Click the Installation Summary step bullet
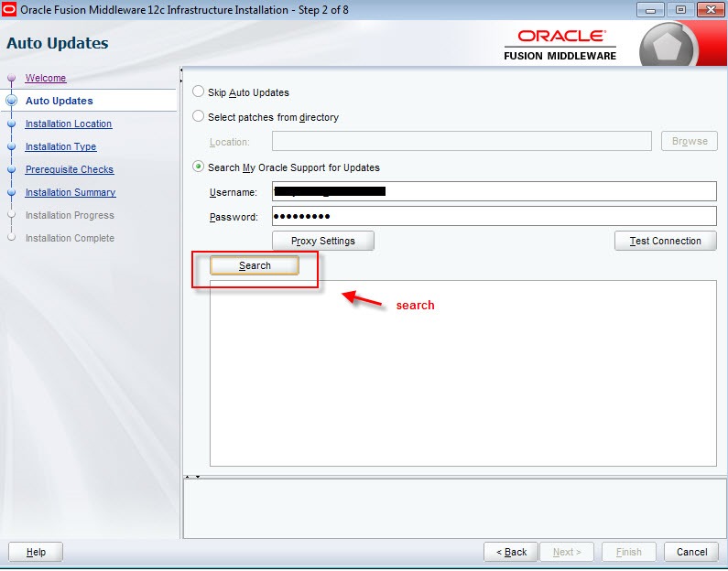This screenshot has width=728, height=571. coord(12,192)
